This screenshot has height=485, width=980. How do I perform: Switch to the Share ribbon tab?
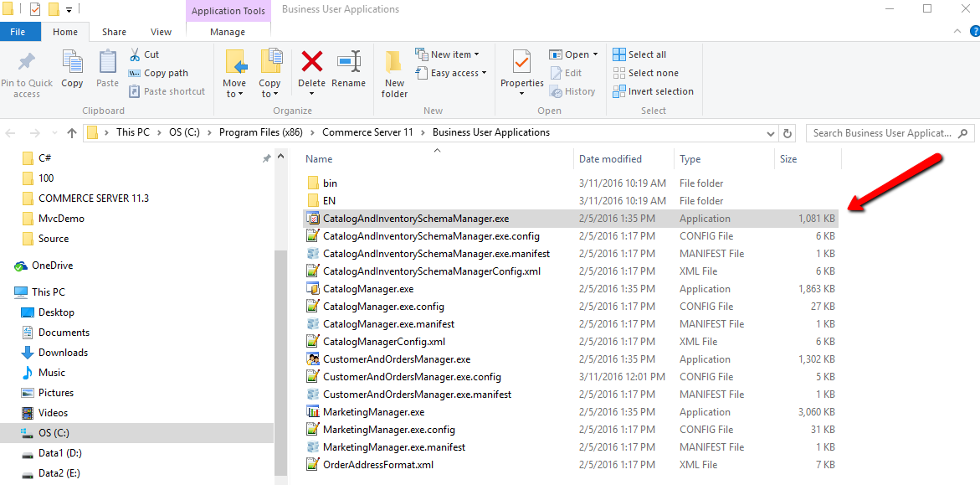tap(114, 32)
